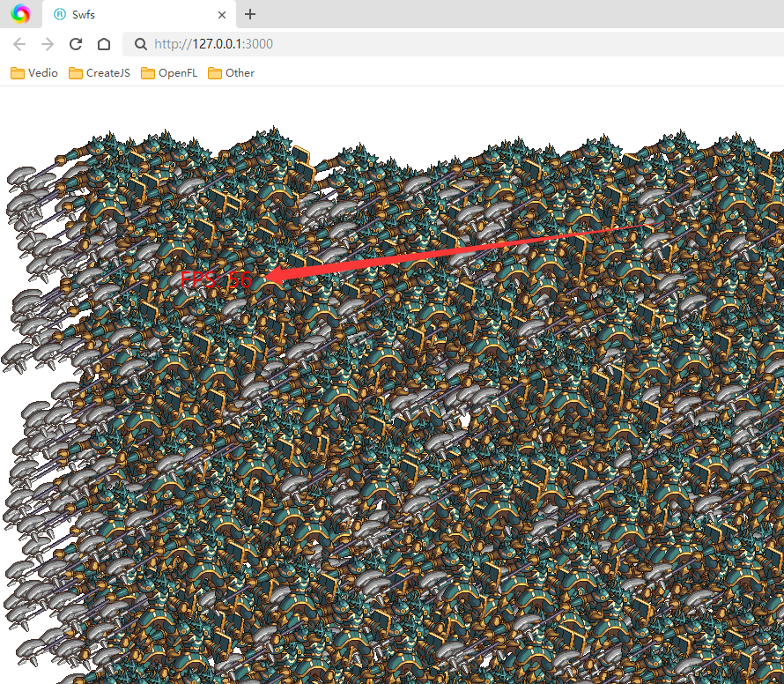This screenshot has width=784, height=684.
Task: Click the Swfs tab favicon
Action: [x=60, y=14]
